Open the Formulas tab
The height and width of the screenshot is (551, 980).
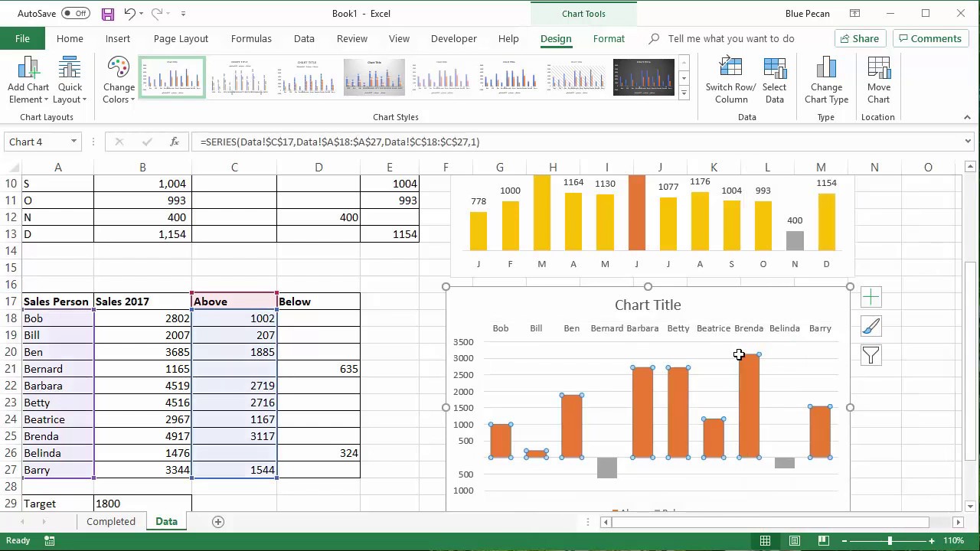(251, 38)
